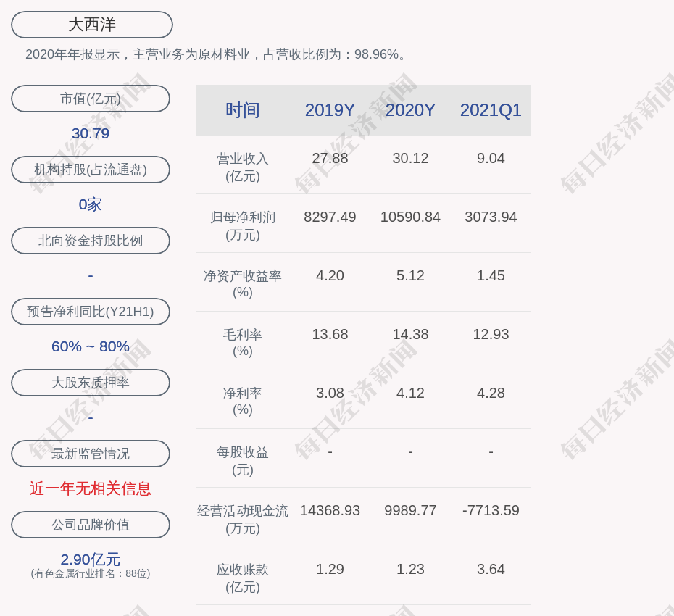Click the 2020年年报显示 summary sentence
The height and width of the screenshot is (616, 674).
coord(216,54)
